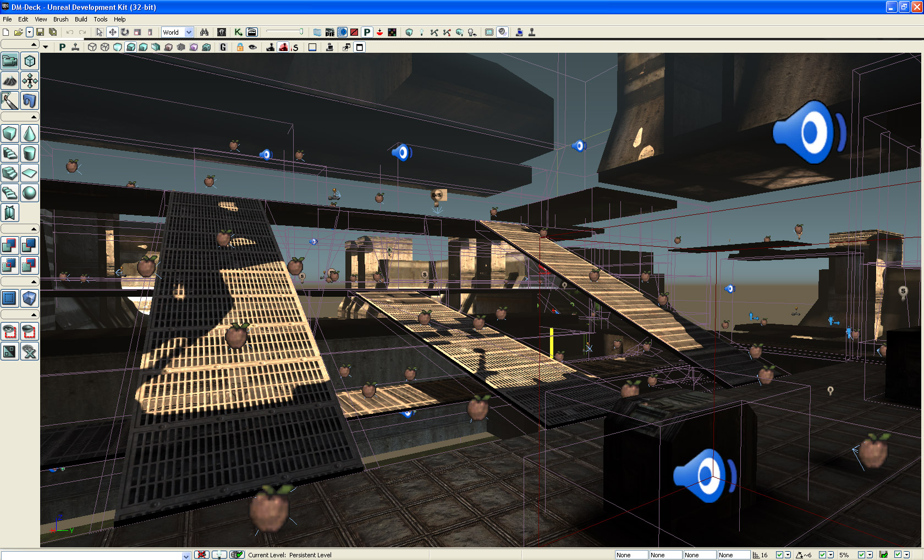Activate Geometry mode cube tool
This screenshot has width=924, height=560.
tap(30, 61)
